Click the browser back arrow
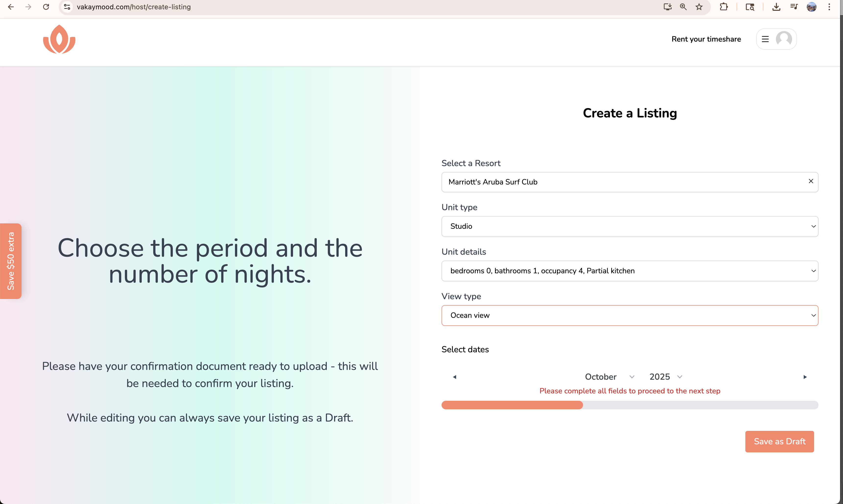The height and width of the screenshot is (504, 843). point(11,7)
